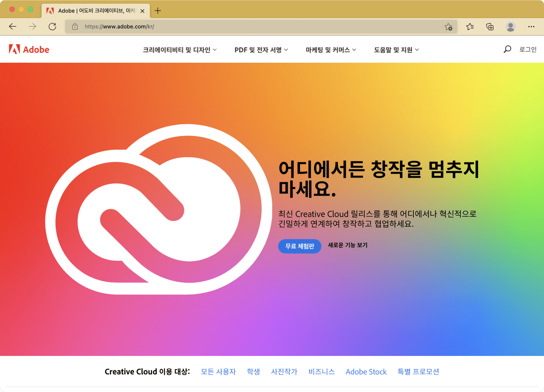Select the Adobe tab in tab strip

point(95,11)
